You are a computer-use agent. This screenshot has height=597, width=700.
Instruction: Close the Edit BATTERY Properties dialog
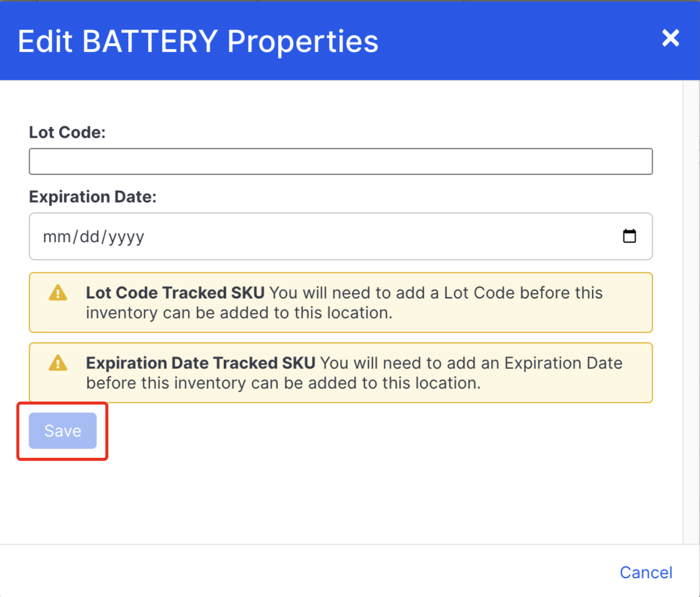(x=670, y=38)
